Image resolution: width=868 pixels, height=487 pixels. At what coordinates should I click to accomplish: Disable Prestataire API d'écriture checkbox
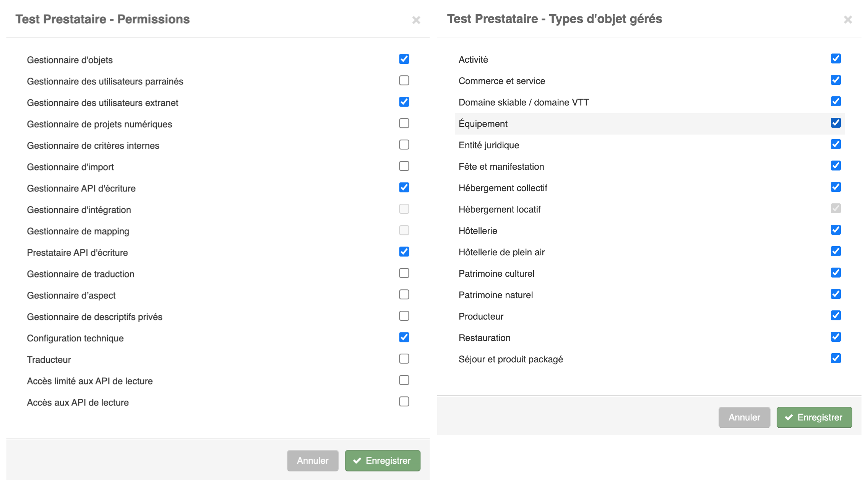point(404,252)
